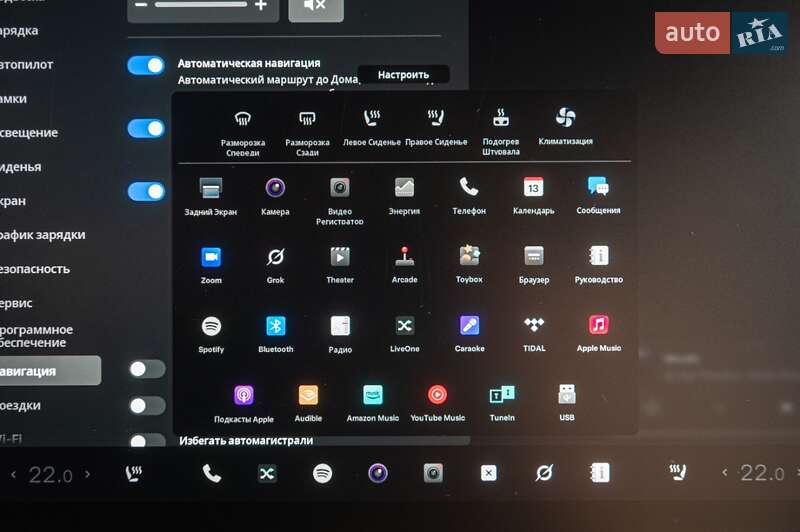The height and width of the screenshot is (532, 800).
Task: Tap the Spotify icon in the bottom dock
Action: click(x=322, y=473)
